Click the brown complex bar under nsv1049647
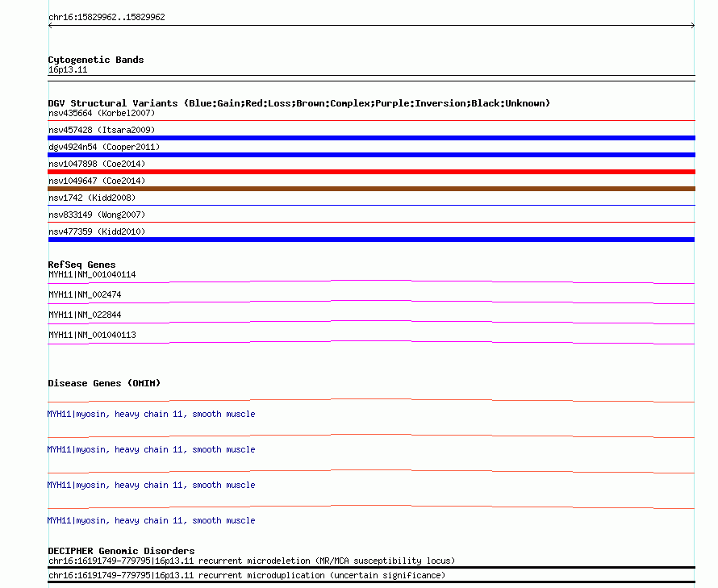This screenshot has width=718, height=588. click(371, 189)
